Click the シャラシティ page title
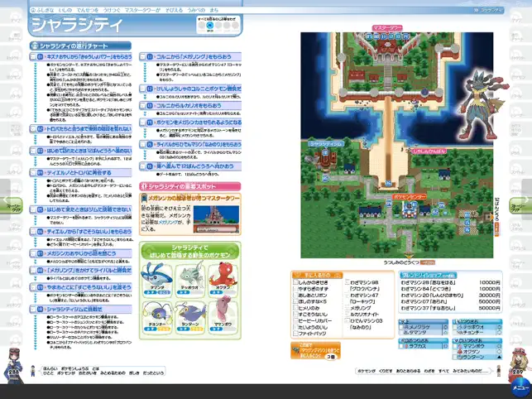This screenshot has height=399, width=532. click(77, 25)
